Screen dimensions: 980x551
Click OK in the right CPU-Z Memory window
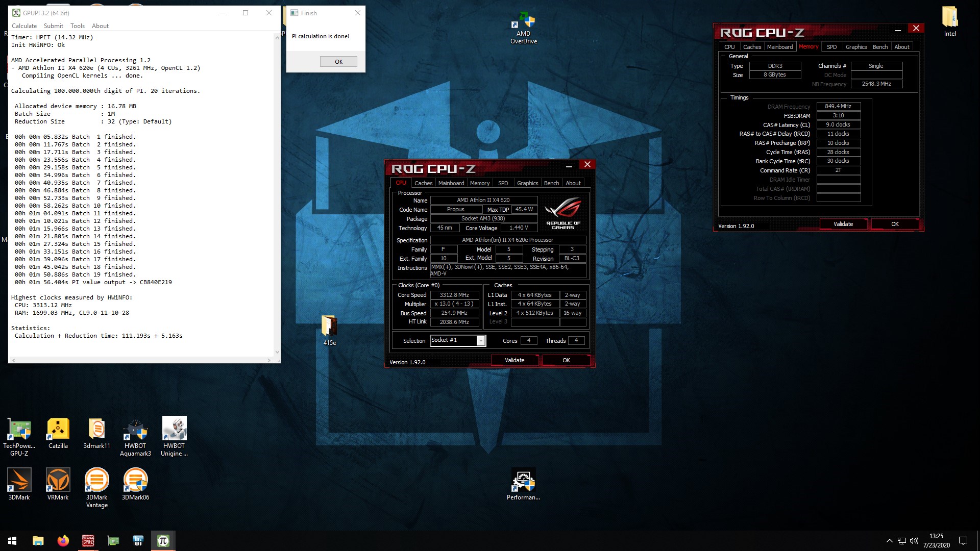(x=895, y=224)
